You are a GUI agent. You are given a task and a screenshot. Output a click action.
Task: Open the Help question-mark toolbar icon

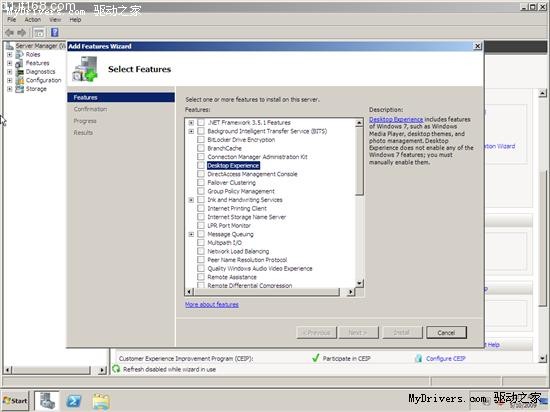click(55, 33)
